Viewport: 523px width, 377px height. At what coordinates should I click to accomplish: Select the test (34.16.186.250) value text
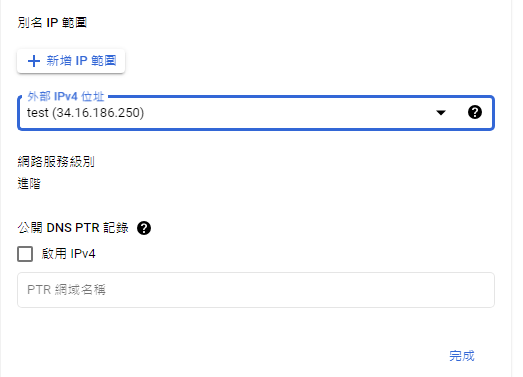[x=85, y=113]
